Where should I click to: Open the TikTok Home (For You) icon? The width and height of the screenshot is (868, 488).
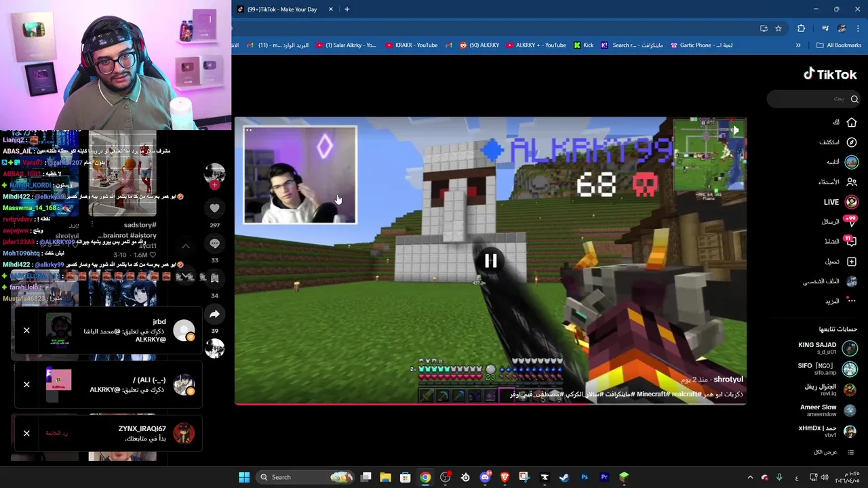852,122
